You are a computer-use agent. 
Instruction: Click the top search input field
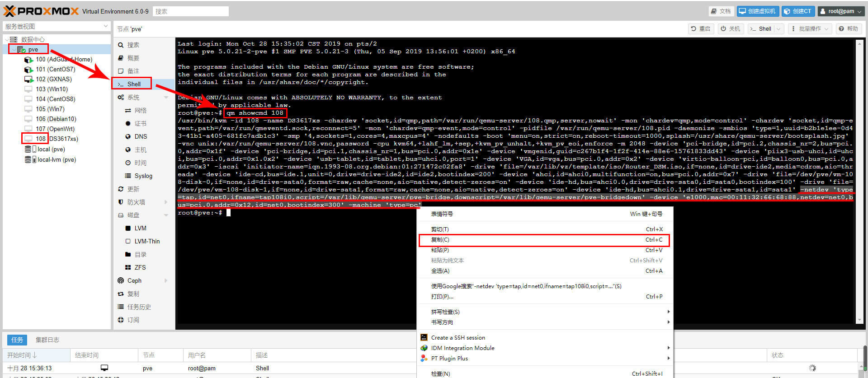190,11
